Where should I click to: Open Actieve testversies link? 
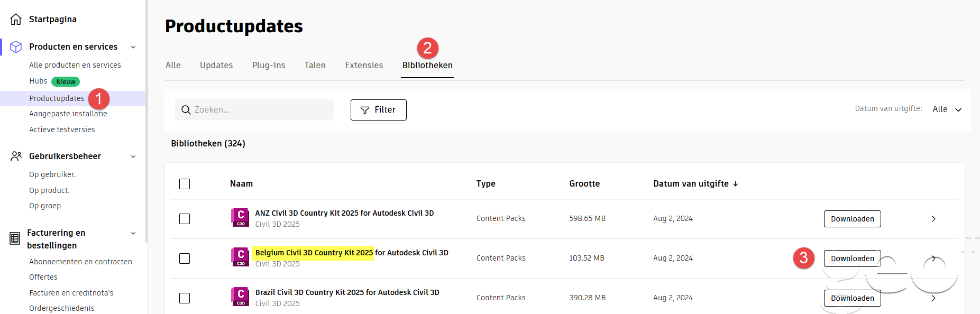(x=62, y=130)
